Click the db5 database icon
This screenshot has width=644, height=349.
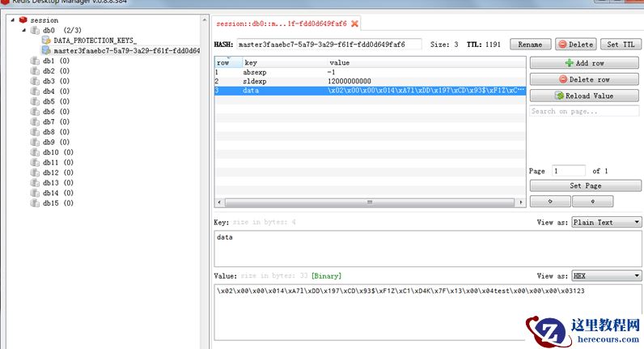point(35,101)
